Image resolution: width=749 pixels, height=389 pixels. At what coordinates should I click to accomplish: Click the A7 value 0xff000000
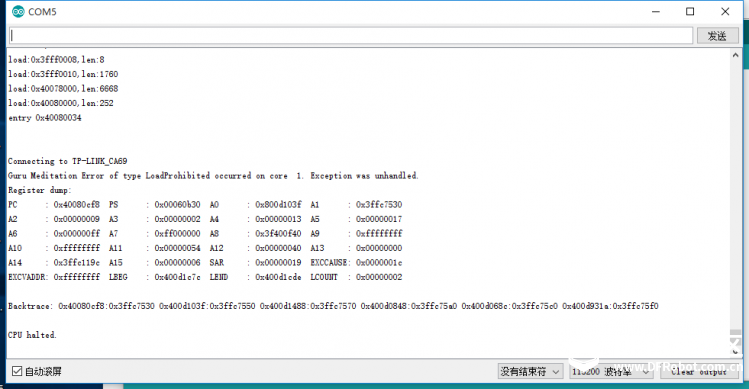(178, 234)
